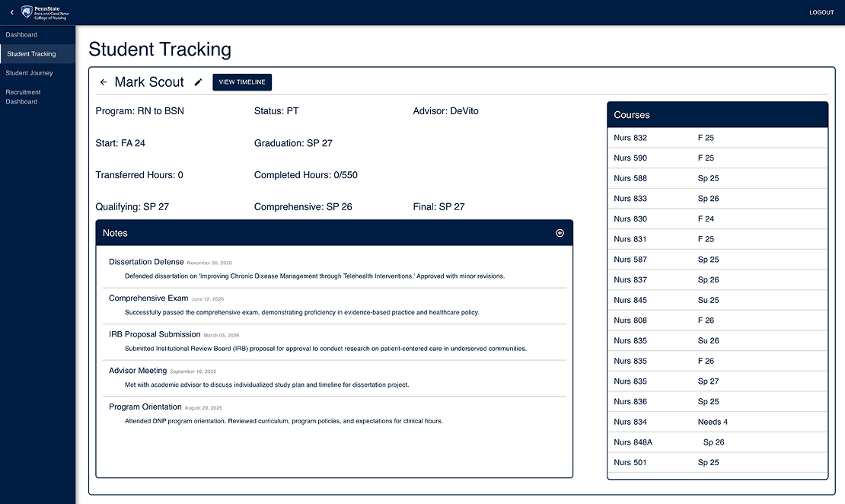Select the Comprehensive Exam note

(x=148, y=298)
